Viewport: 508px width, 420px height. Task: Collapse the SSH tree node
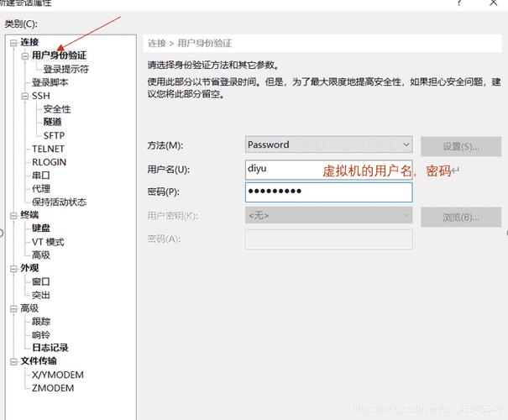tap(25, 97)
